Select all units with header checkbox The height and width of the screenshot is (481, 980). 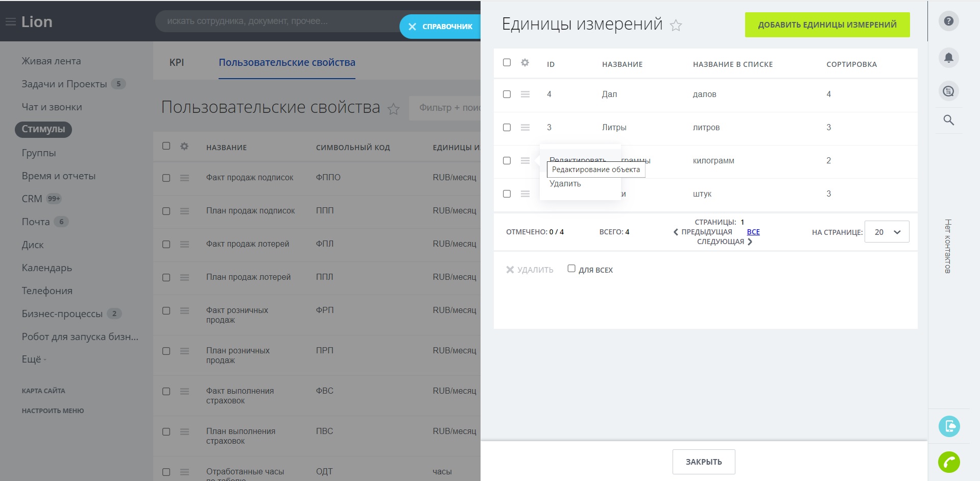(x=507, y=63)
